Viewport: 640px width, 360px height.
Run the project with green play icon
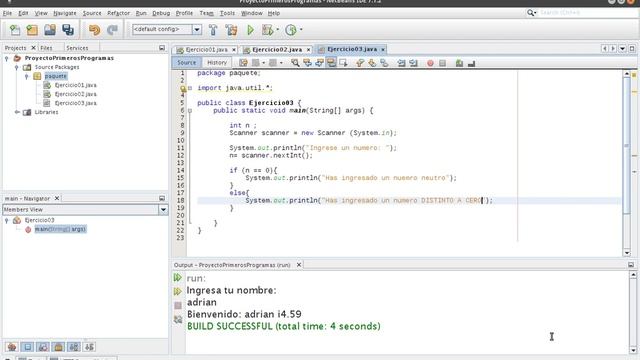(x=250, y=29)
